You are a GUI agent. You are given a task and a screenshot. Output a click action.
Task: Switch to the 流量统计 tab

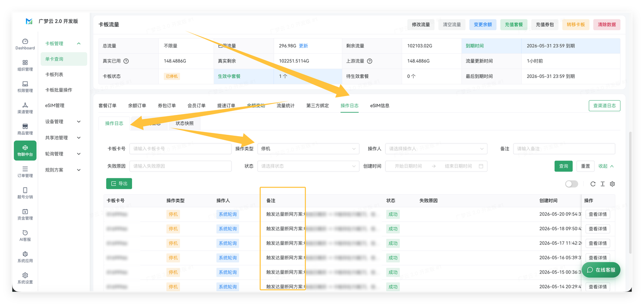[x=286, y=106]
